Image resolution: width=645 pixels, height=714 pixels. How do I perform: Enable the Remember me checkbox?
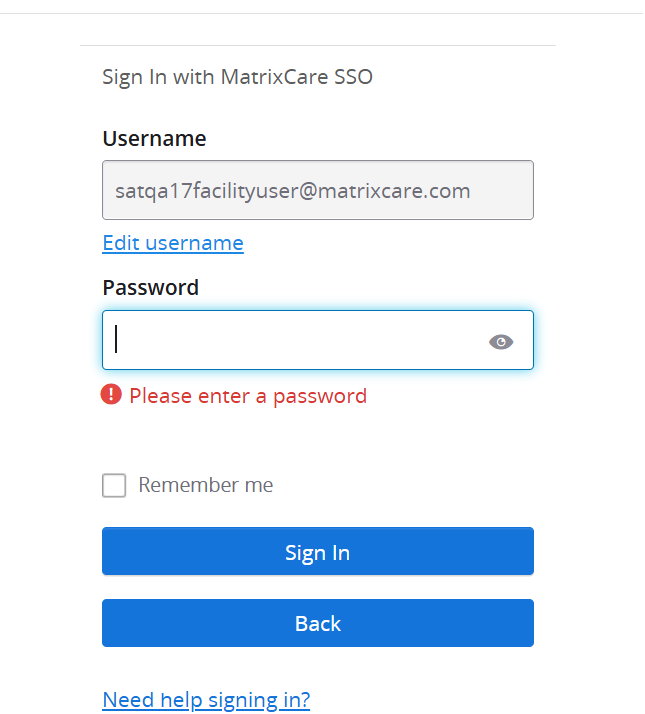[x=114, y=485]
